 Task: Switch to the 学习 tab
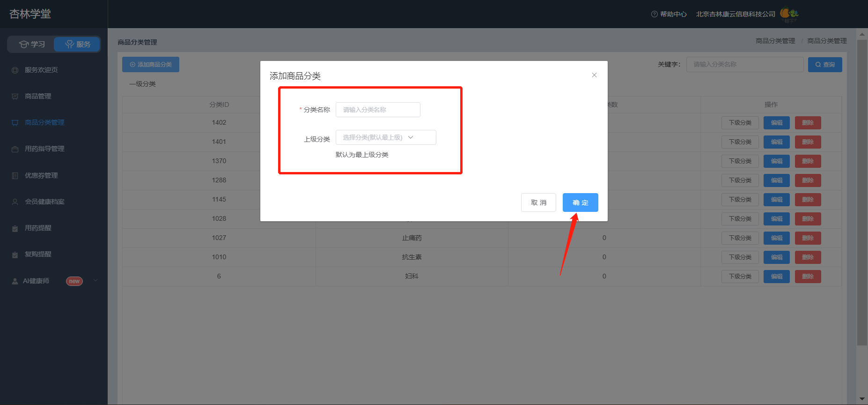[x=31, y=44]
